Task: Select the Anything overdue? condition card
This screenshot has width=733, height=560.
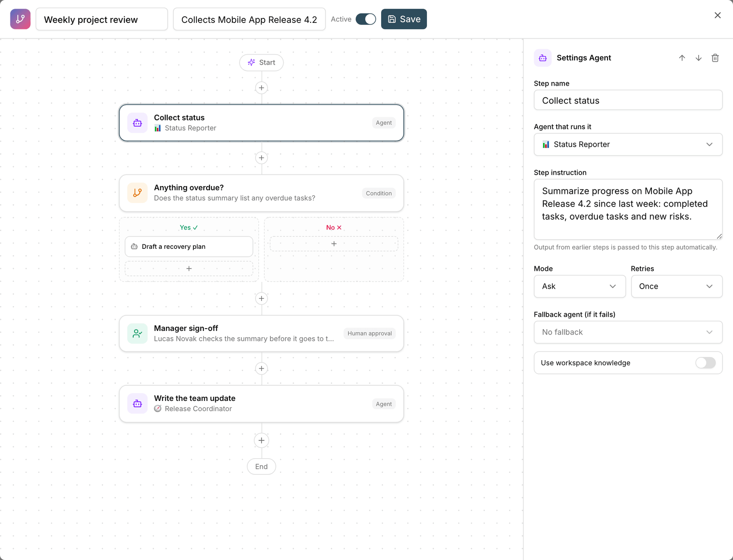Action: pyautogui.click(x=261, y=193)
